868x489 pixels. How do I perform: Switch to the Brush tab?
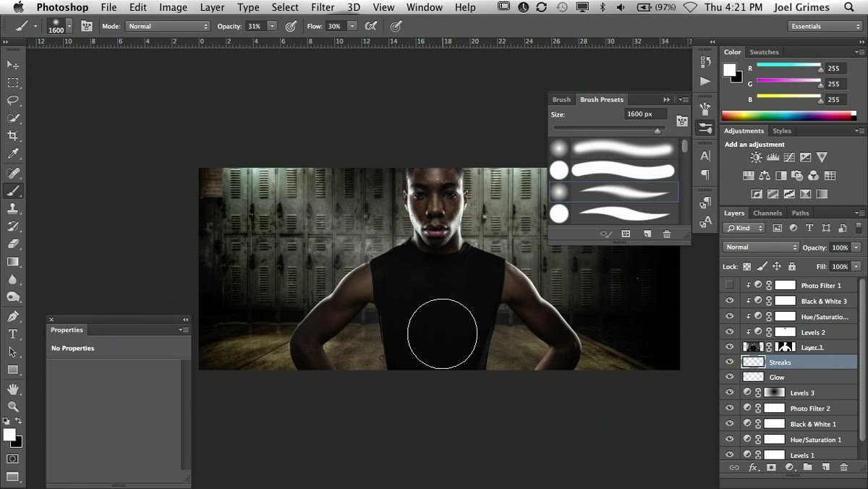click(x=561, y=99)
